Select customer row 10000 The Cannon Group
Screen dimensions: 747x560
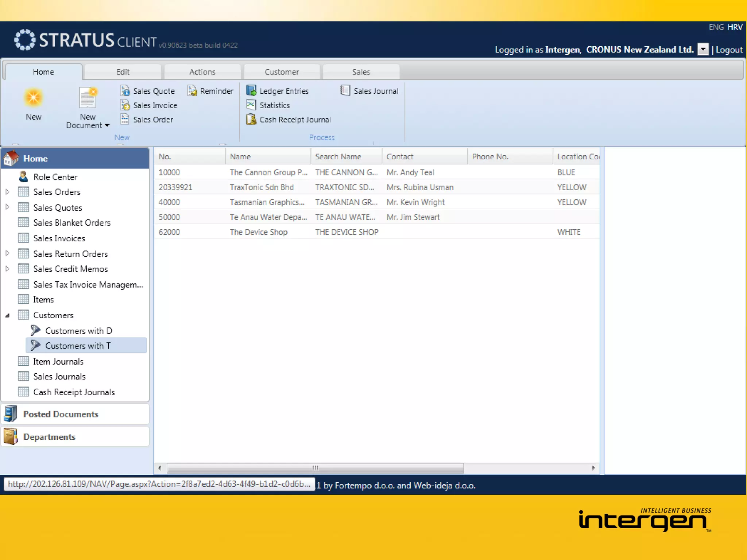377,172
